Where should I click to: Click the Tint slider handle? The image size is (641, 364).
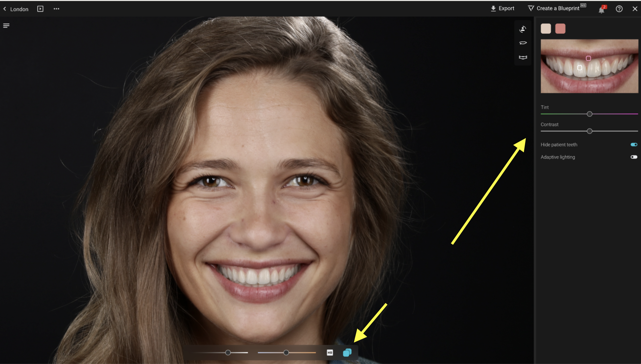coord(590,114)
